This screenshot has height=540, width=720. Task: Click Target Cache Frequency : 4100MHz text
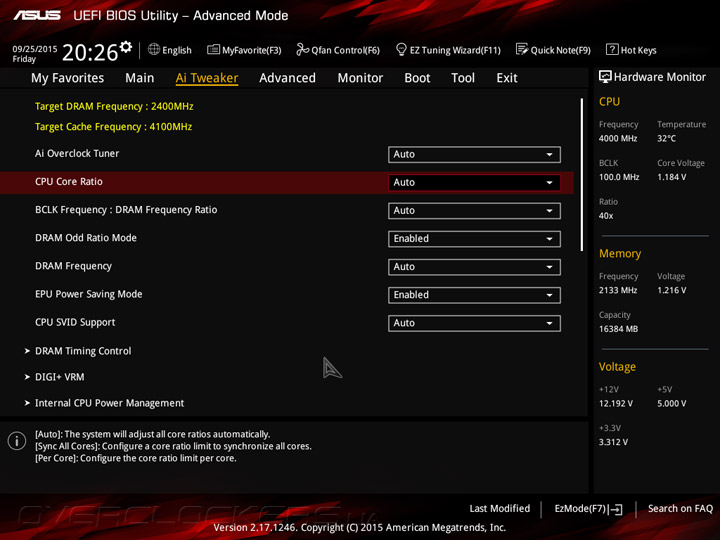point(113,127)
